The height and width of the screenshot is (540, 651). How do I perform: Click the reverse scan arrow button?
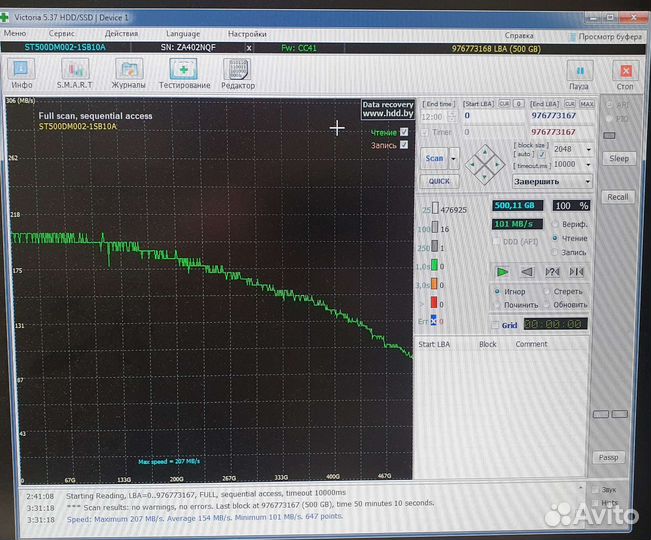pyautogui.click(x=527, y=272)
